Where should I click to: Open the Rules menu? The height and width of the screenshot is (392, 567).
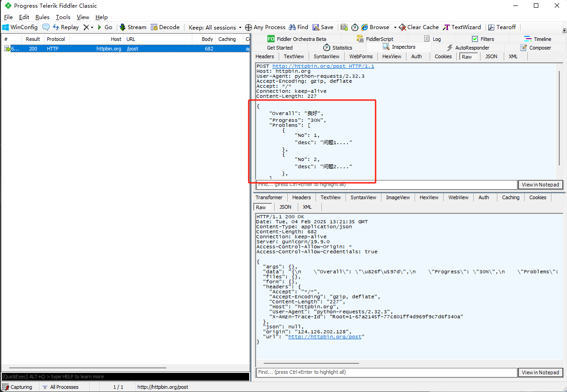tap(42, 17)
